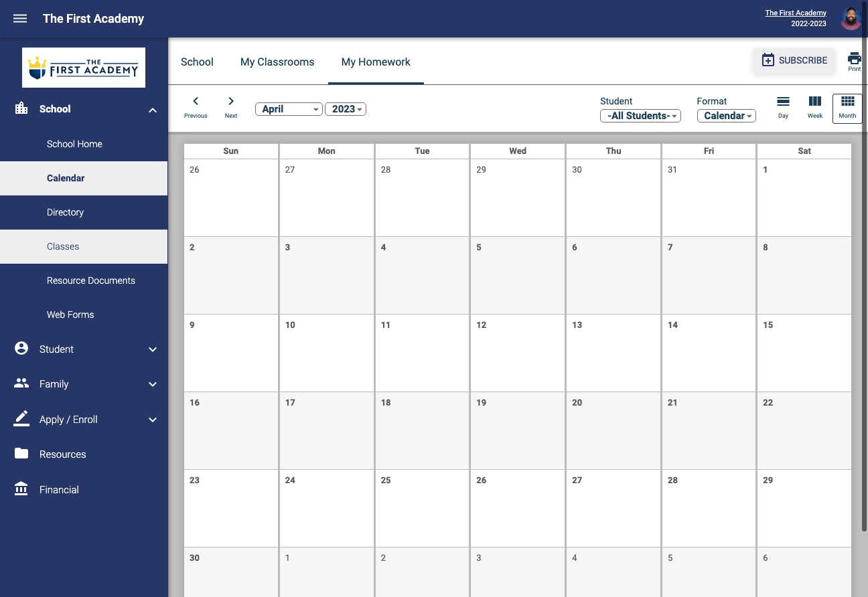
Task: Expand the Family sidebar section
Action: point(153,384)
